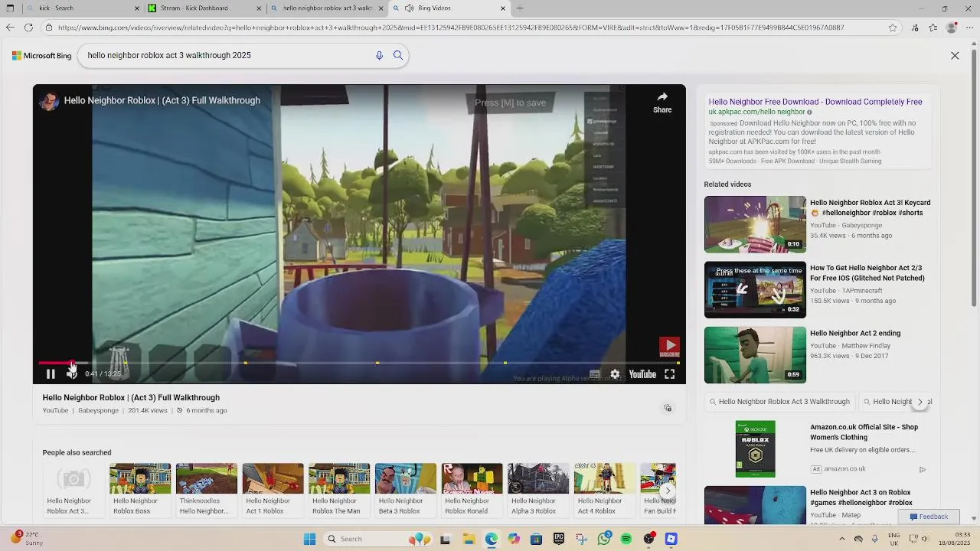The width and height of the screenshot is (980, 551).
Task: Open the browser profile avatar
Action: (952, 28)
